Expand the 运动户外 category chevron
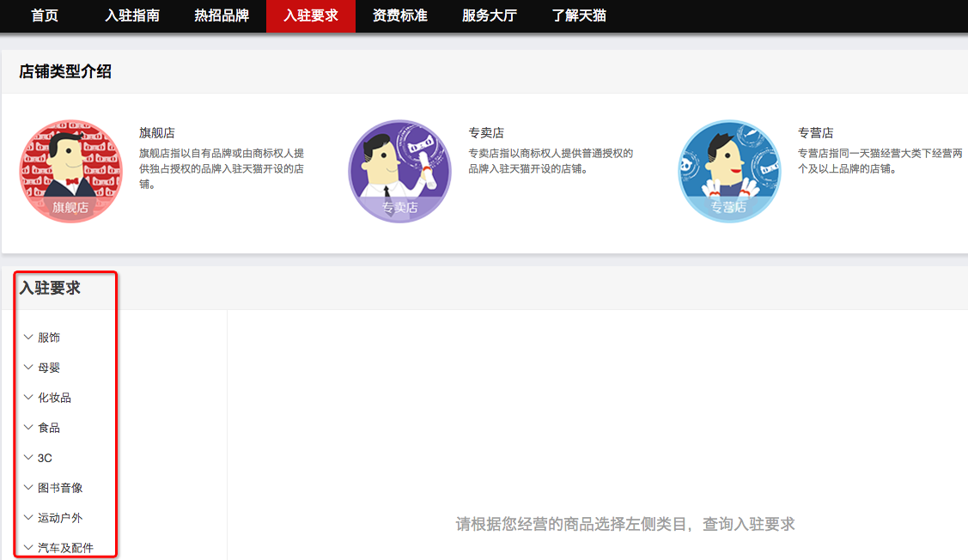 (27, 517)
